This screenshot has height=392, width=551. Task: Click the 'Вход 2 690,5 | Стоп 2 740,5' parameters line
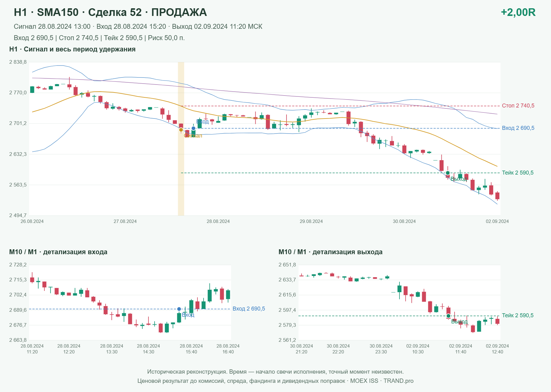pyautogui.click(x=99, y=38)
